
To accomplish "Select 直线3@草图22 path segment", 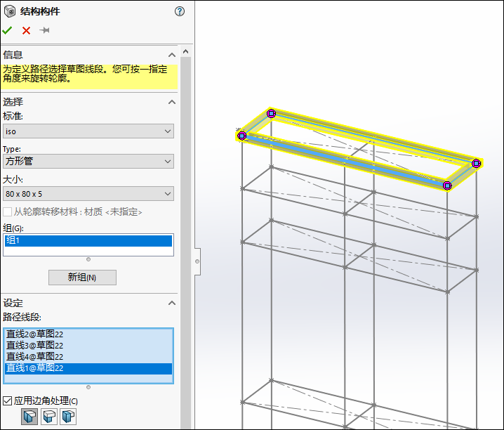I will 88,346.
